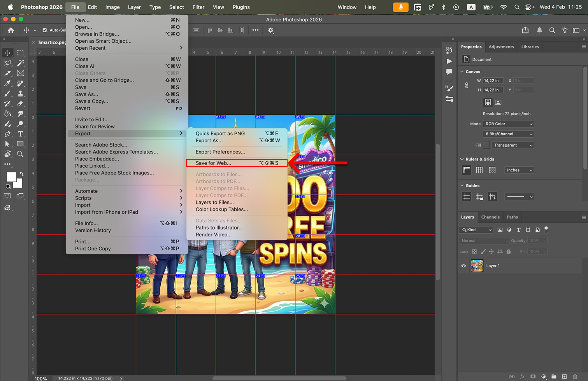The width and height of the screenshot is (588, 381).
Task: Toggle the Auto-Select checkbox
Action: click(45, 30)
